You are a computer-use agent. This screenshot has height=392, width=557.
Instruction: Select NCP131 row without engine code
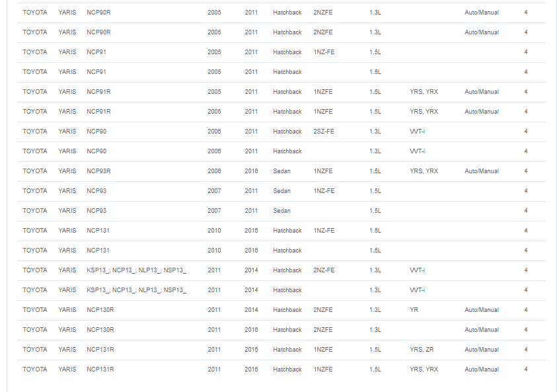tap(281, 251)
